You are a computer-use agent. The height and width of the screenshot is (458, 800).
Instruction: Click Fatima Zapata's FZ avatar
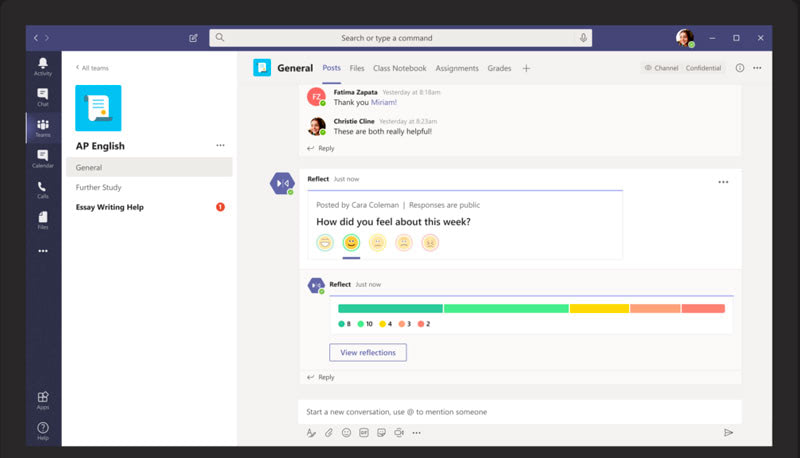pyautogui.click(x=316, y=97)
